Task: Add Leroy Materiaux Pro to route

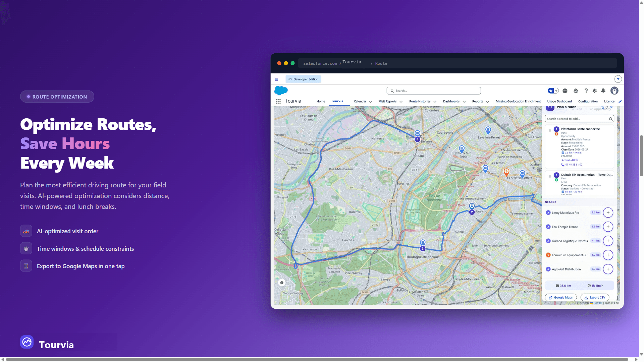Action: tap(608, 213)
